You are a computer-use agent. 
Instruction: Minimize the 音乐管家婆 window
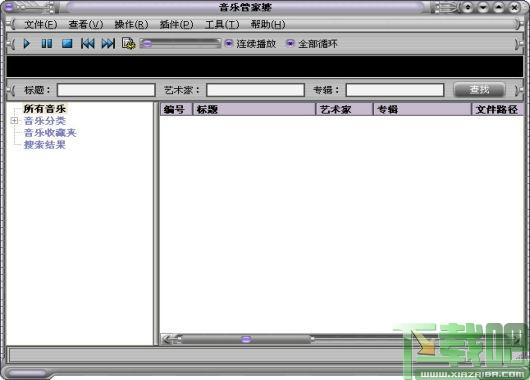click(483, 7)
